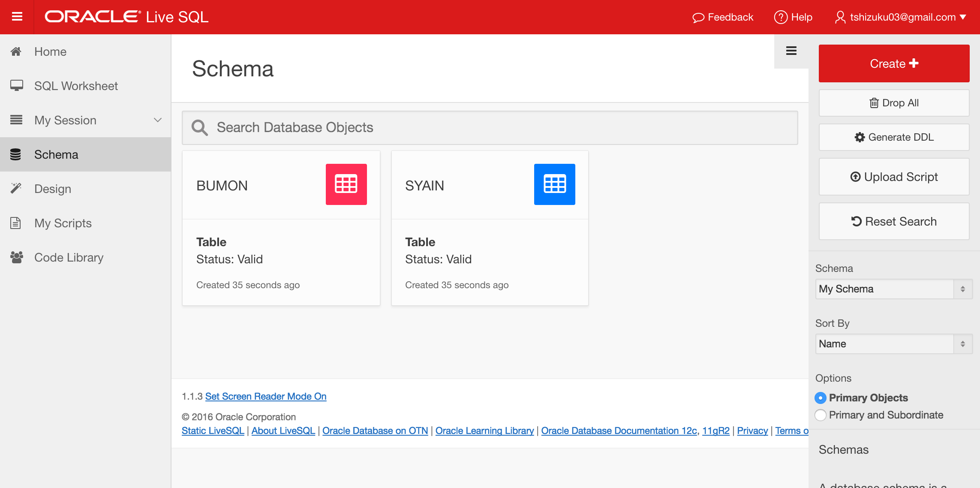Open the Code Library
The width and height of the screenshot is (980, 488).
point(69,257)
